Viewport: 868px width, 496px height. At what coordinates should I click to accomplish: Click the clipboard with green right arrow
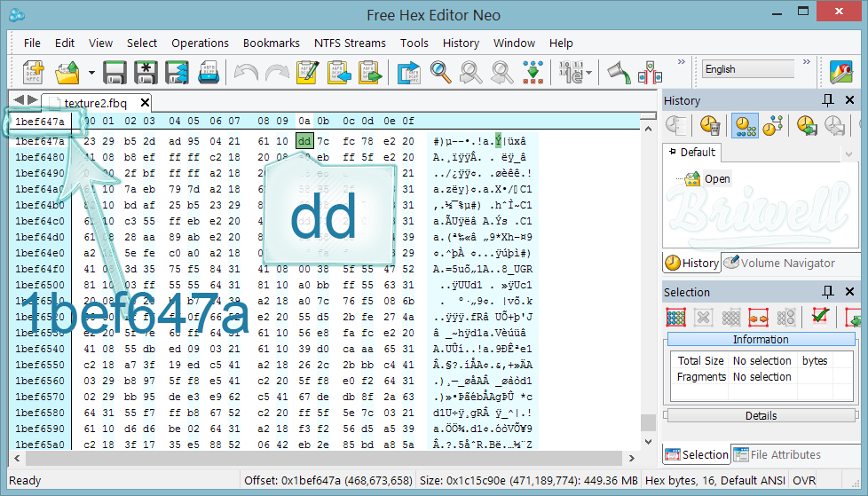pos(370,73)
